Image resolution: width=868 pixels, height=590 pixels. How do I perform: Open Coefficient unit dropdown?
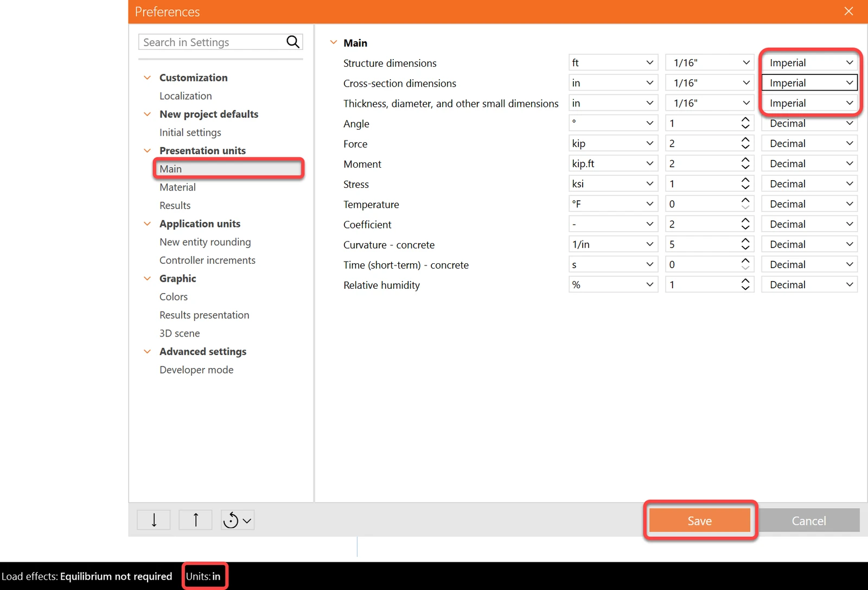pyautogui.click(x=613, y=224)
